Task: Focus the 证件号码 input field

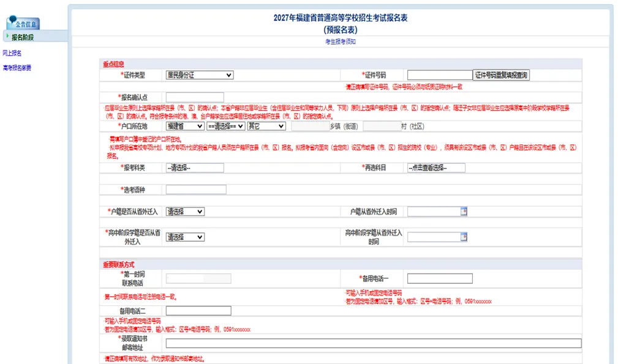Action: point(440,75)
